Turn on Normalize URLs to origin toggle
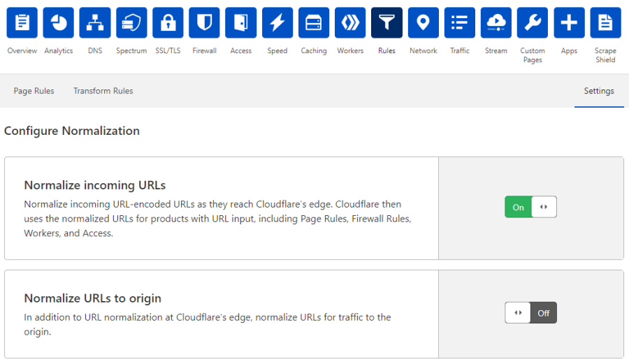 coord(530,313)
